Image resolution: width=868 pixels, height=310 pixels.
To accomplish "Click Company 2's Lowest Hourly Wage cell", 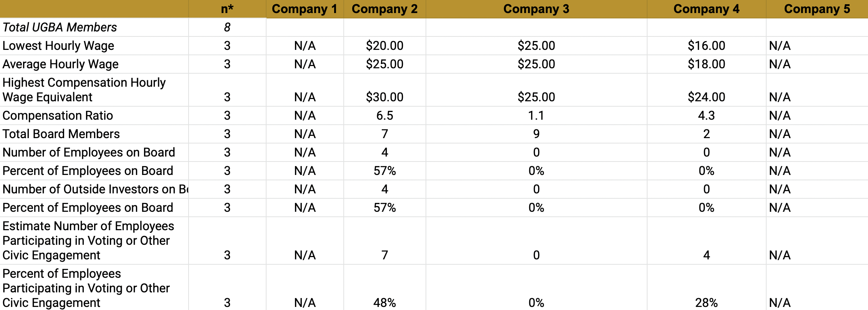I will (x=384, y=46).
